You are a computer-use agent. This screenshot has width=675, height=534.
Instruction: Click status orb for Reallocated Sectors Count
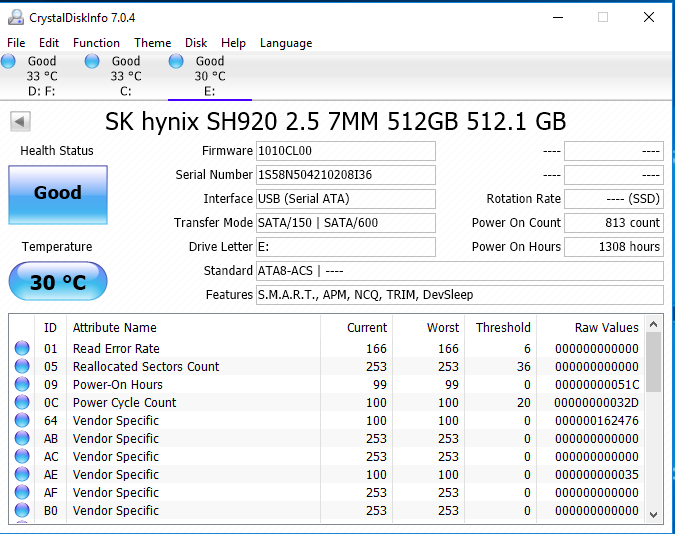pyautogui.click(x=22, y=367)
